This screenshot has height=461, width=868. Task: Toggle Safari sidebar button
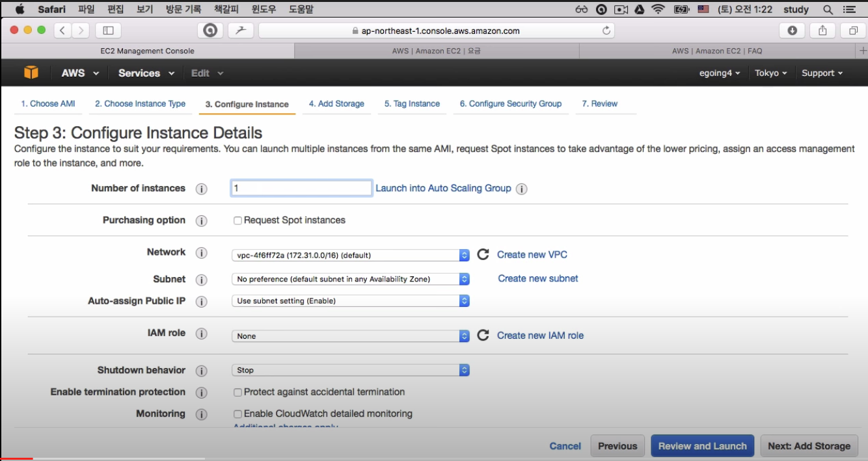coord(108,30)
